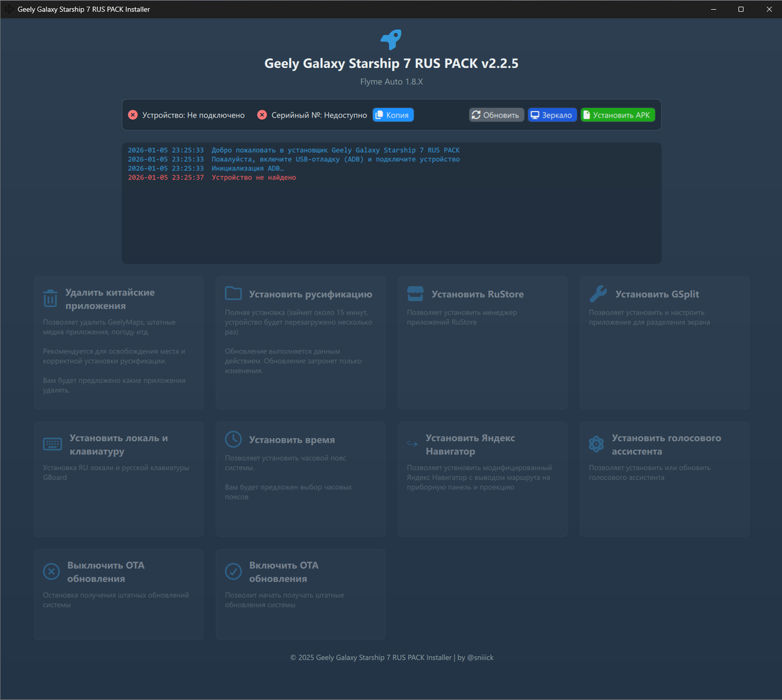Click Установить голосового ассистента title
782x700 pixels.
coord(667,445)
